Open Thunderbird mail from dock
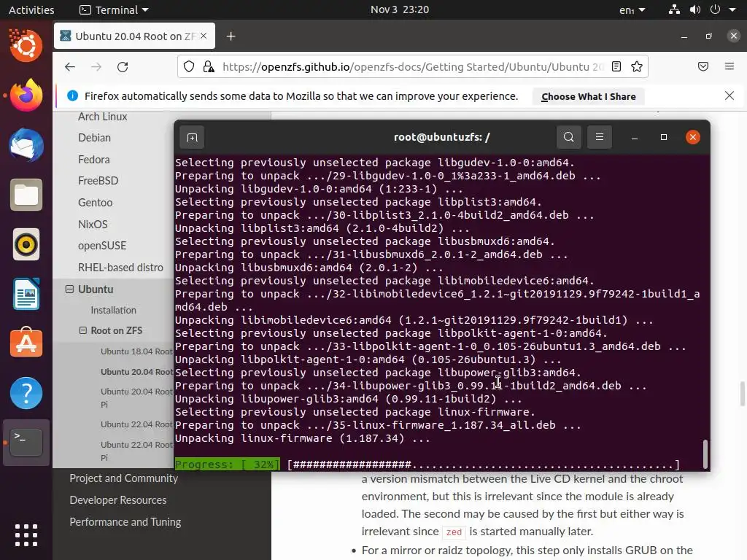The image size is (747, 560). pyautogui.click(x=26, y=145)
